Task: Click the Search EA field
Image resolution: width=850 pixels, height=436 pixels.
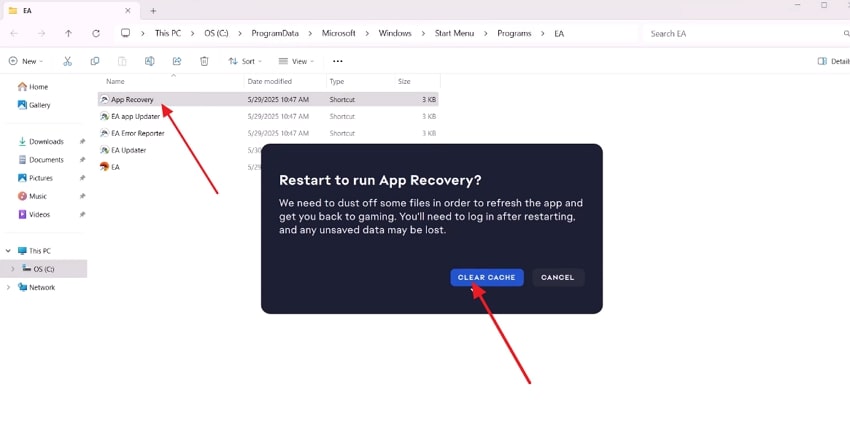Action: click(746, 34)
